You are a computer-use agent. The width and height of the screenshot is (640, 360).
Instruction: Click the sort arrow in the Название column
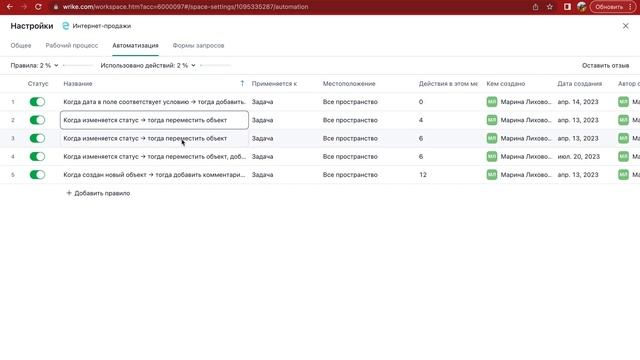click(242, 83)
